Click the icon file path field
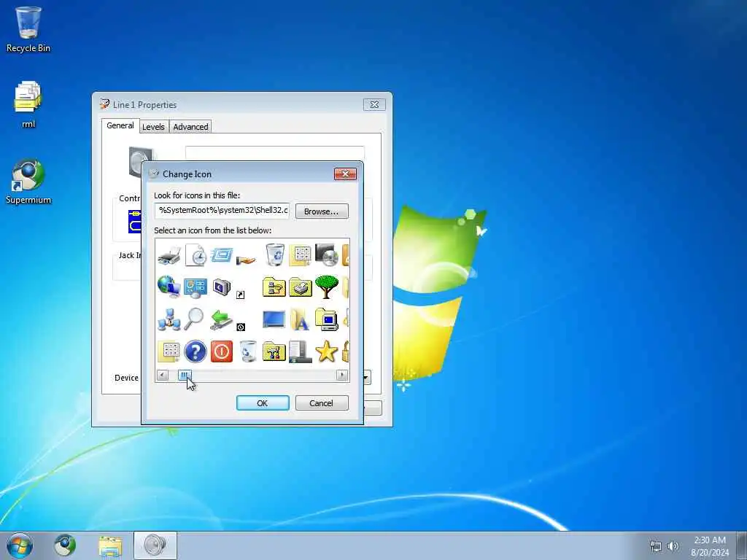 point(222,211)
